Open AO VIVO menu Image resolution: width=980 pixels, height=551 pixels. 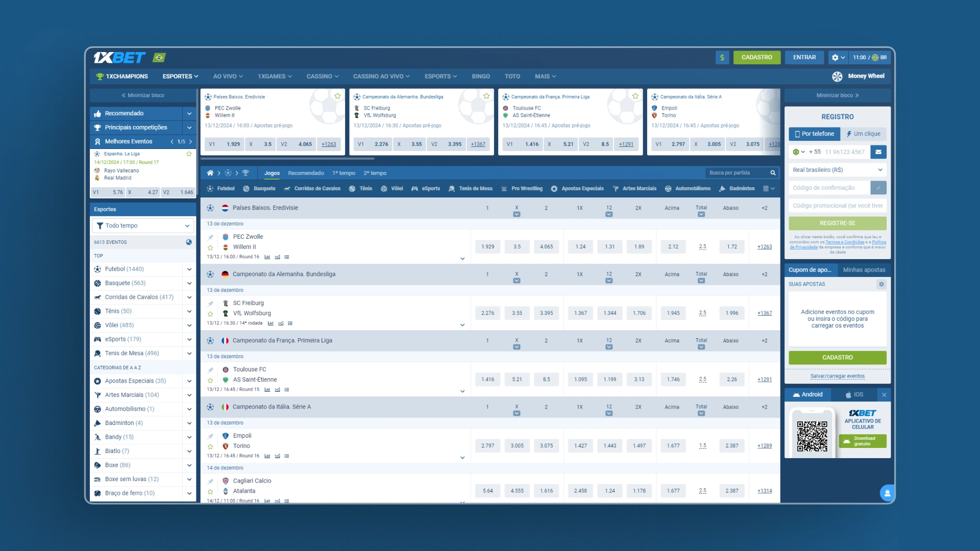pyautogui.click(x=228, y=77)
